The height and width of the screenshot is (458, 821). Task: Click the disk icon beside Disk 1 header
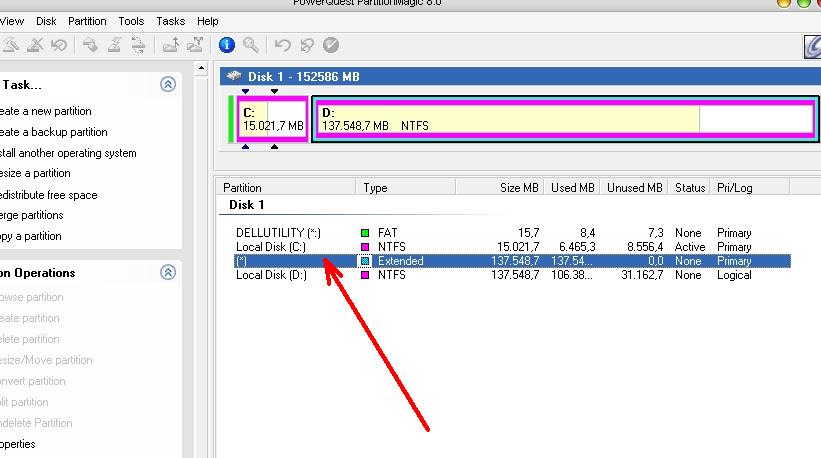point(234,76)
